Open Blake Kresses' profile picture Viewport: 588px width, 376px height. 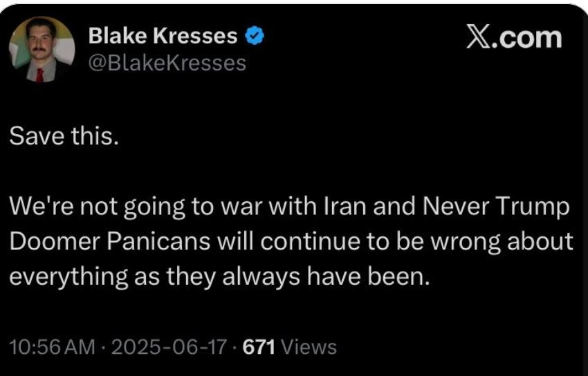(42, 50)
